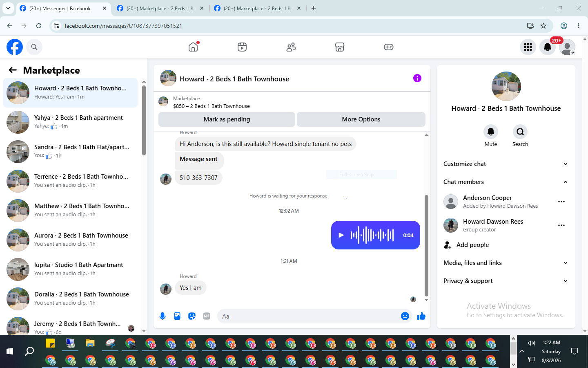
Task: Send a thumbs-up like
Action: (x=421, y=316)
